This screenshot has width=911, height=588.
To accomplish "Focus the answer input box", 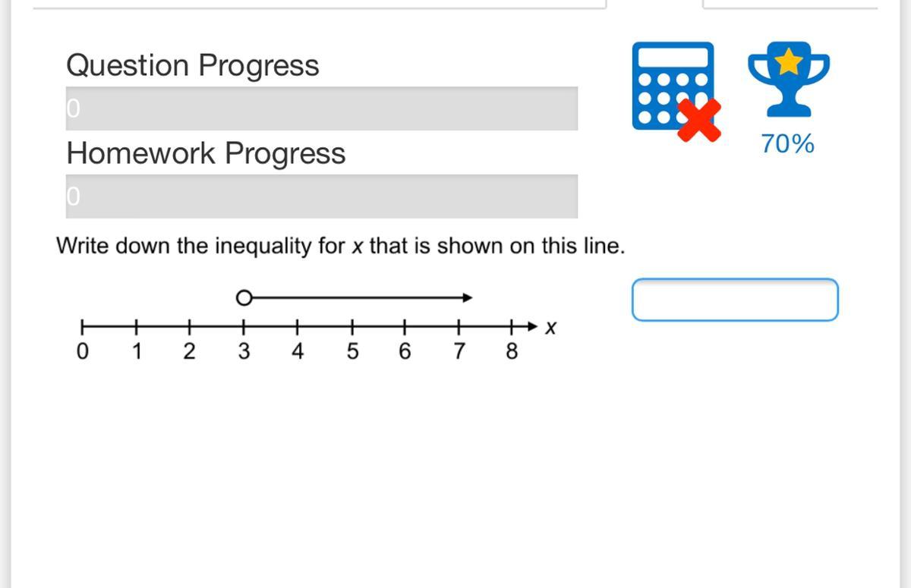I will tap(735, 300).
